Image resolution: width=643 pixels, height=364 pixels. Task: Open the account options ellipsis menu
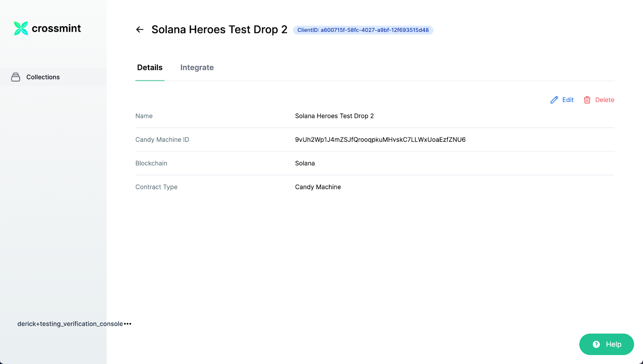tap(128, 324)
